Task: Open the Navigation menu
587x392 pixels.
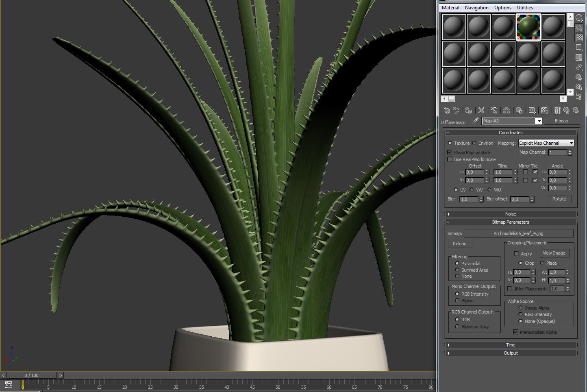Action: coord(477,8)
